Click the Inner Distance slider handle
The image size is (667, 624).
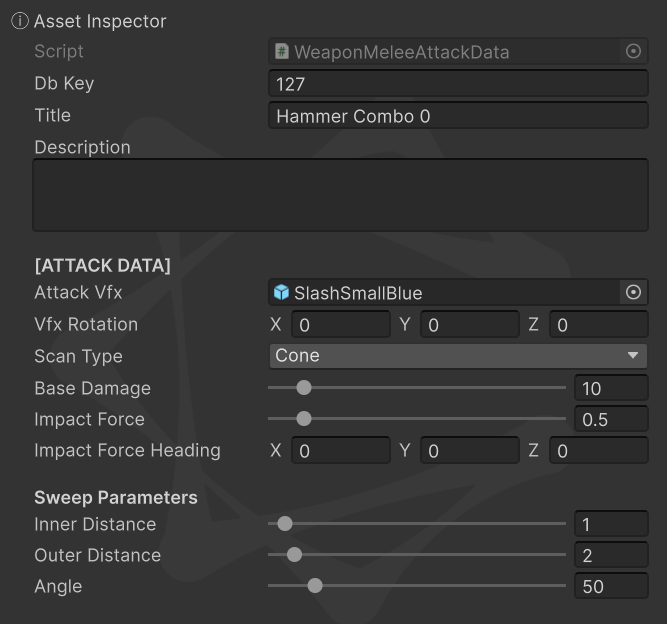285,523
